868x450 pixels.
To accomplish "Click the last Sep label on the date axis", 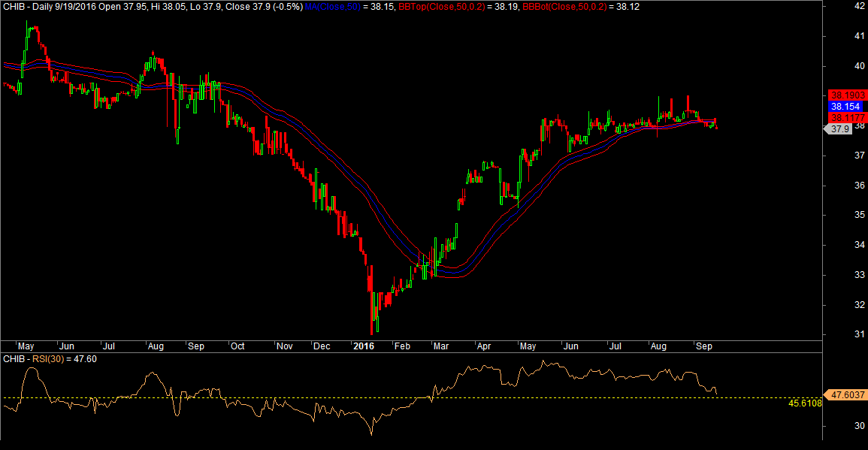I will point(706,346).
